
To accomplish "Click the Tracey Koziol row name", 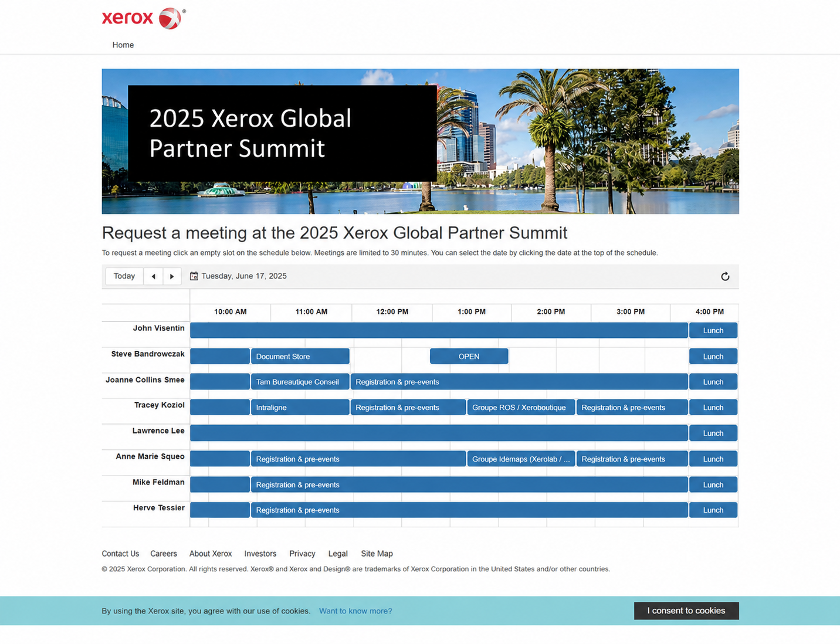I will tap(159, 405).
